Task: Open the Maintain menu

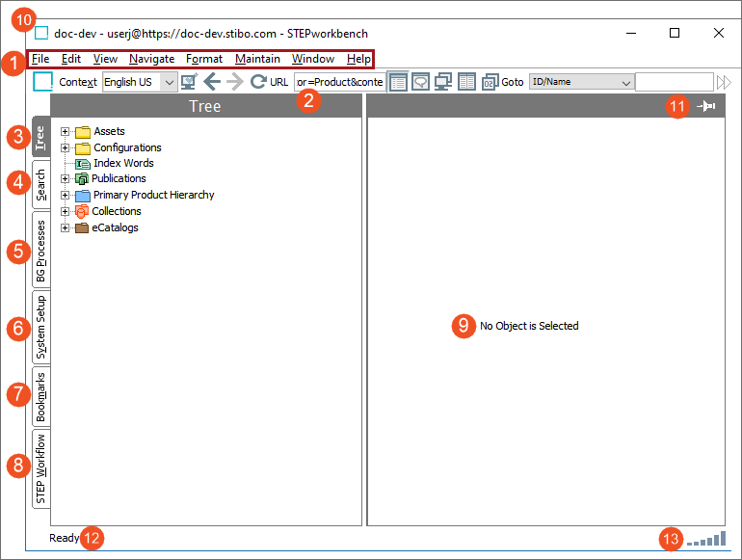Action: point(257,59)
